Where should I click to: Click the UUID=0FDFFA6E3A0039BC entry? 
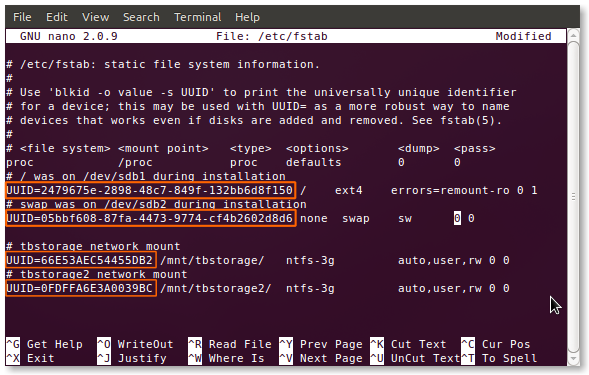tap(80, 289)
